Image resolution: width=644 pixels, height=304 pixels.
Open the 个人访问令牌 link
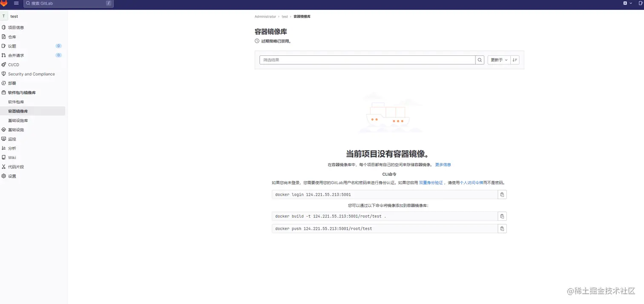pyautogui.click(x=471, y=182)
